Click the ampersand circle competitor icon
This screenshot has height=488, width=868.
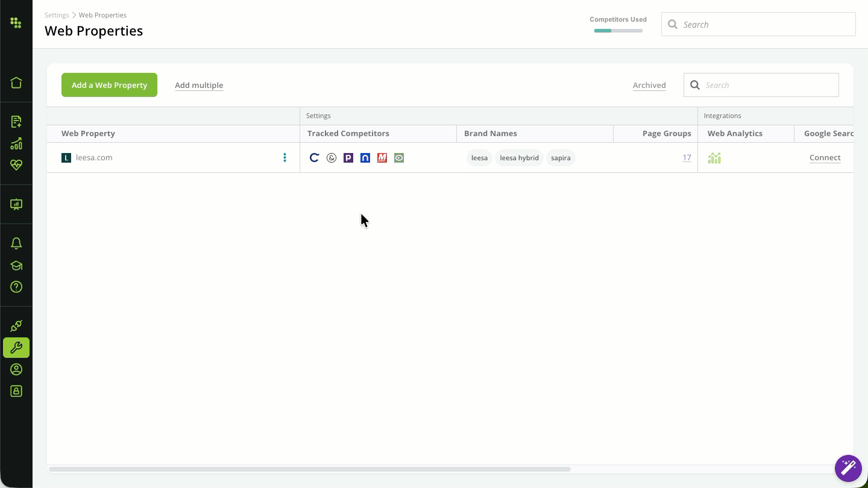tap(332, 158)
